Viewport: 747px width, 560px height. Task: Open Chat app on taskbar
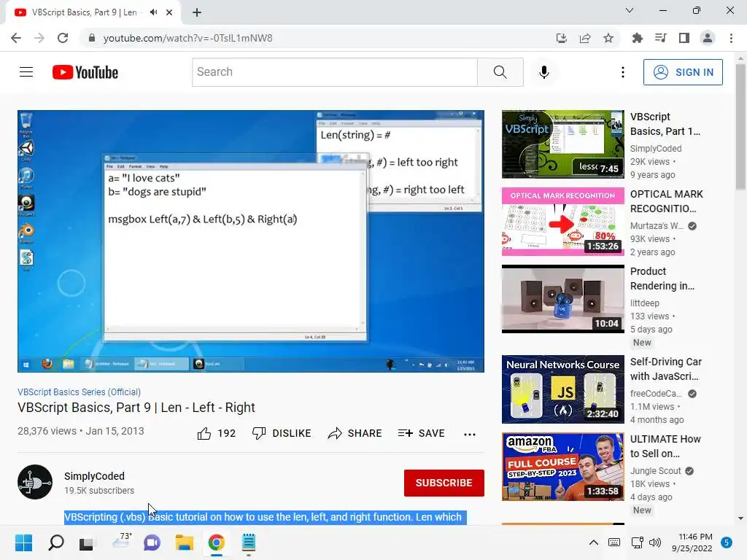click(152, 542)
